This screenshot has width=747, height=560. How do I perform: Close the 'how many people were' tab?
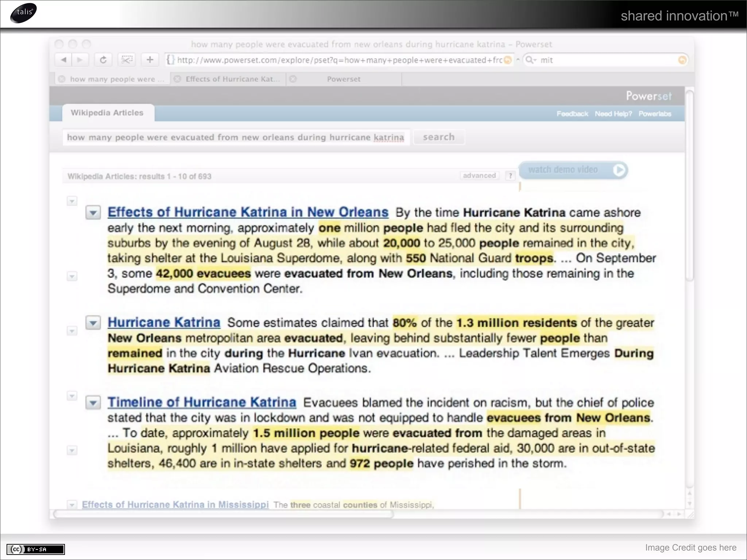(x=62, y=79)
